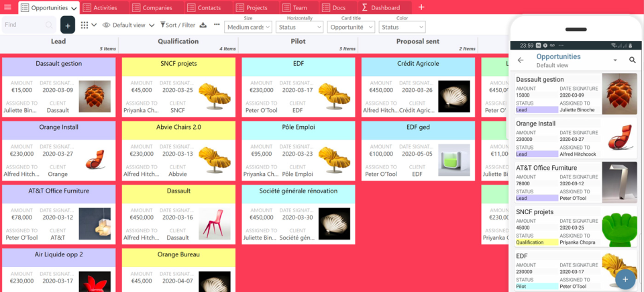This screenshot has height=292, width=644.
Task: Open the Horizontally Status dropdown
Action: click(299, 28)
